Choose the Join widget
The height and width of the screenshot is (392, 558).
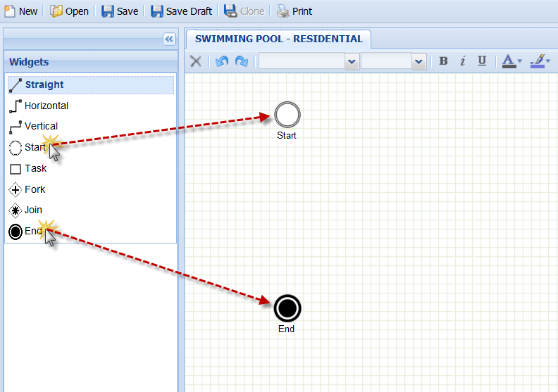pyautogui.click(x=33, y=210)
